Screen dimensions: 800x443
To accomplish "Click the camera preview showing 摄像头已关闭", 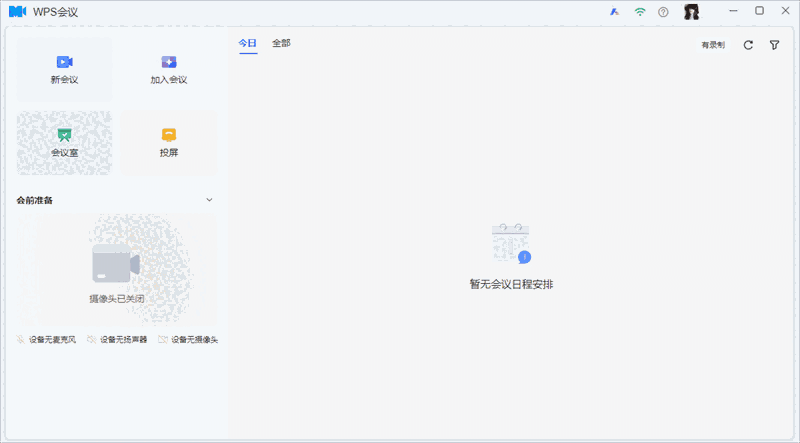I will pos(117,269).
